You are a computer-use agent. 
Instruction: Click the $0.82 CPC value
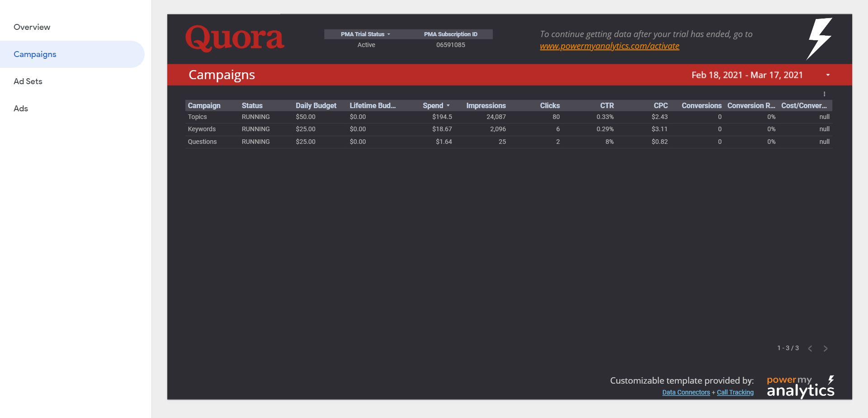click(660, 142)
